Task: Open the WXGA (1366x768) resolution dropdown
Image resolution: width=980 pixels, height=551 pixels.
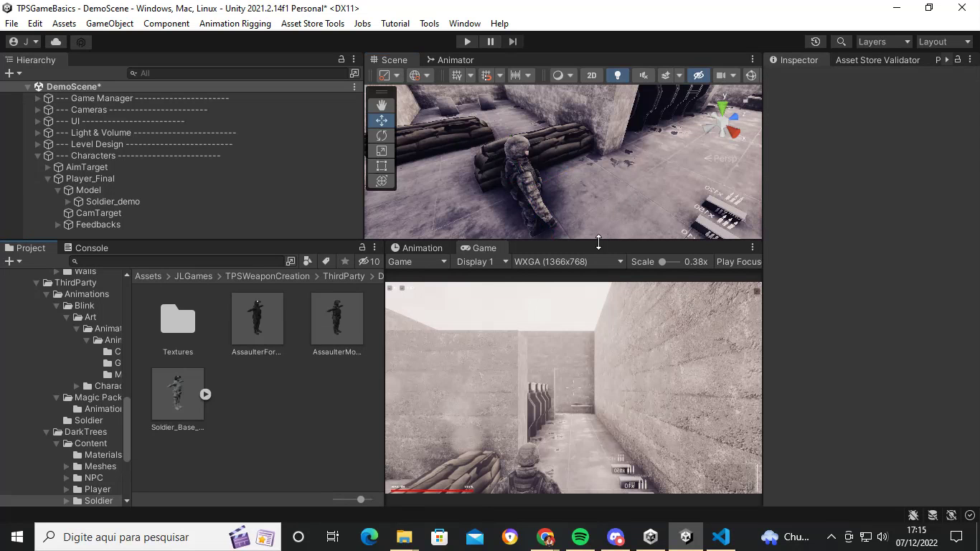Action: (x=568, y=261)
